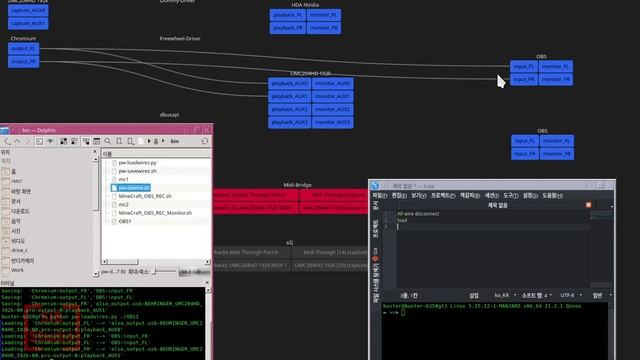Screen dimensions: 640x360
Task: Select the mc2 file
Action: tap(123, 204)
